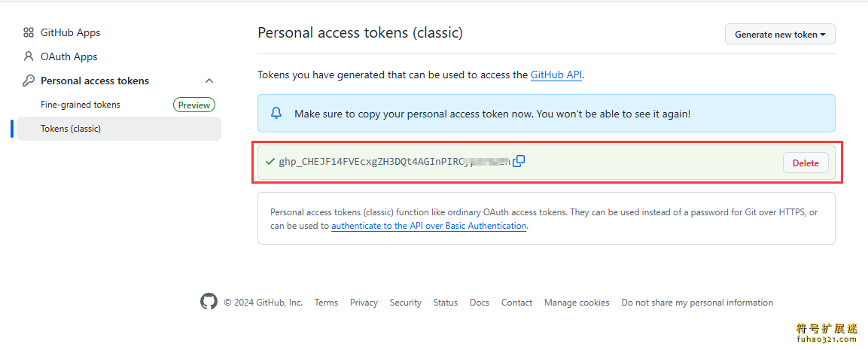Click the bell icon in the notice banner
Viewport: 868px width, 350px height.
coord(276,114)
